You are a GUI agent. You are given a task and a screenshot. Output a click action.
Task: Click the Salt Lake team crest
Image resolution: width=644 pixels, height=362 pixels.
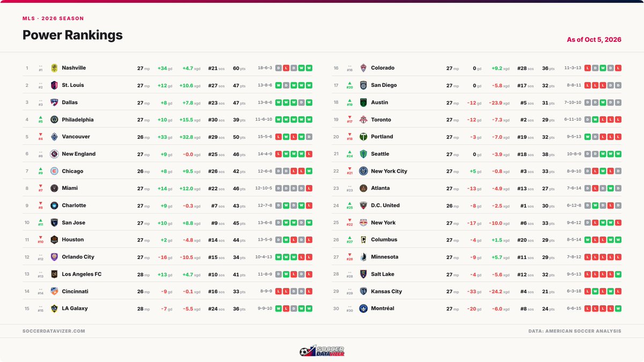[x=363, y=274]
